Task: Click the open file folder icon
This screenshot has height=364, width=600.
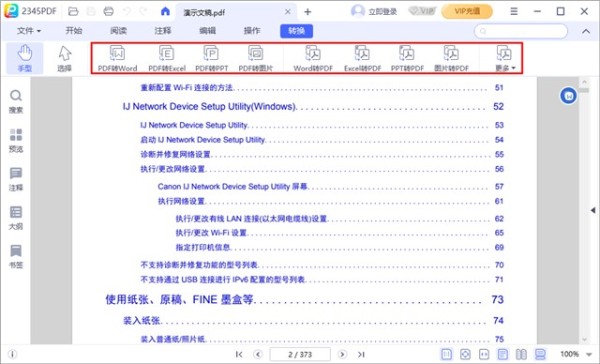Action: pyautogui.click(x=73, y=11)
